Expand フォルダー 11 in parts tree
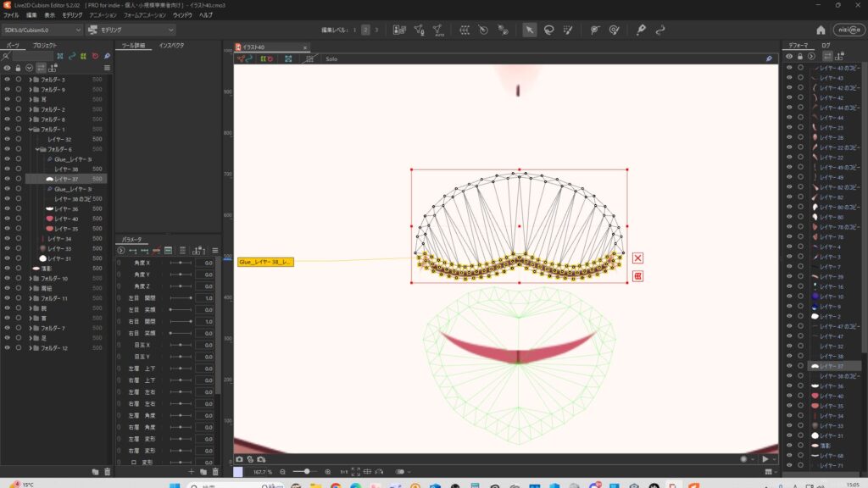The height and width of the screenshot is (488, 868). 31,298
